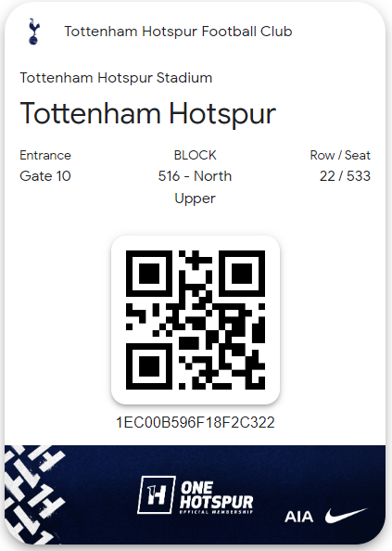Click the large Tottenham Hotspur title

pos(148,113)
